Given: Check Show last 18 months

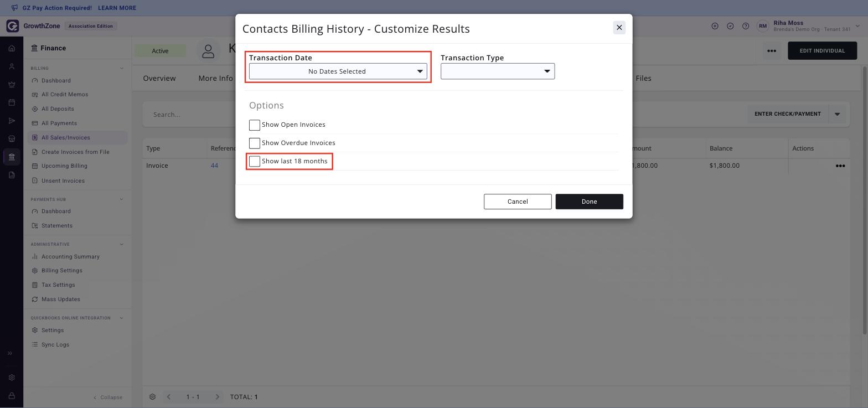Looking at the screenshot, I should coord(255,162).
